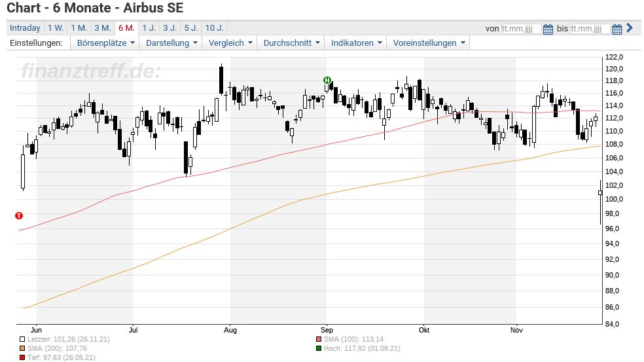This screenshot has height=362, width=644.
Task: Select the 1 W. timeframe tab
Action: coord(56,28)
